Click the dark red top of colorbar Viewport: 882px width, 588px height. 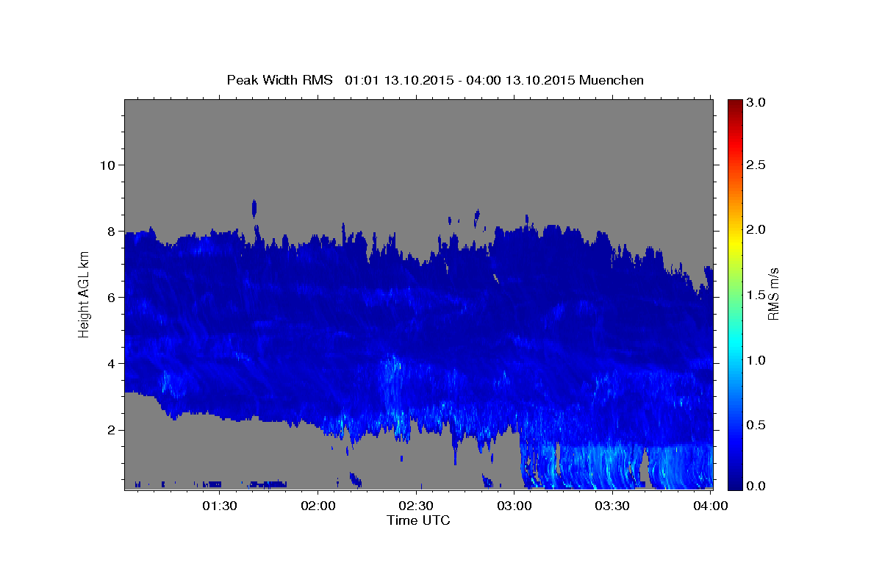click(734, 103)
